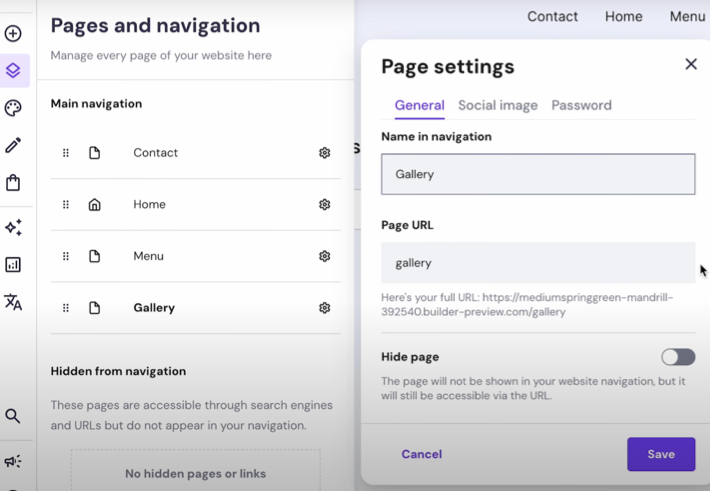Close the Page settings dialog
This screenshot has width=710, height=491.
click(691, 64)
